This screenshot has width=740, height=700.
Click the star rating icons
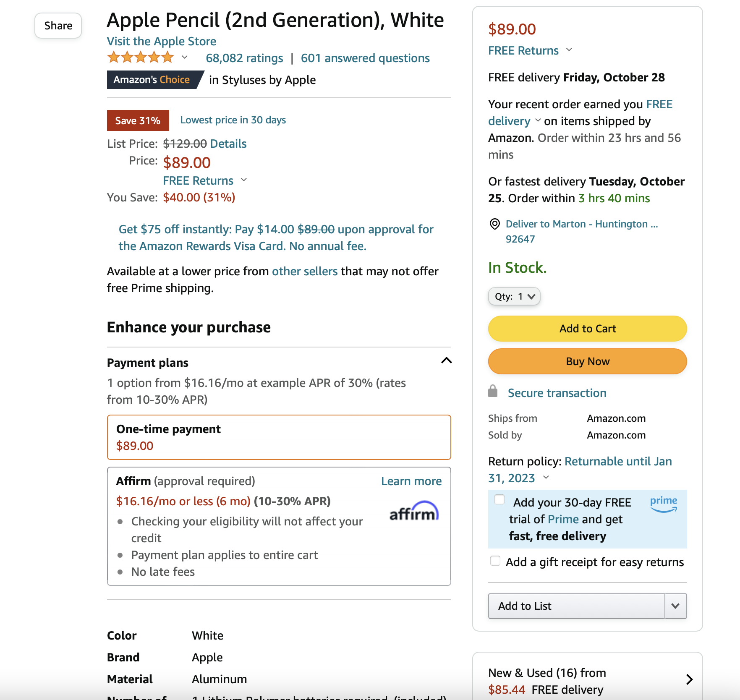[x=140, y=57]
